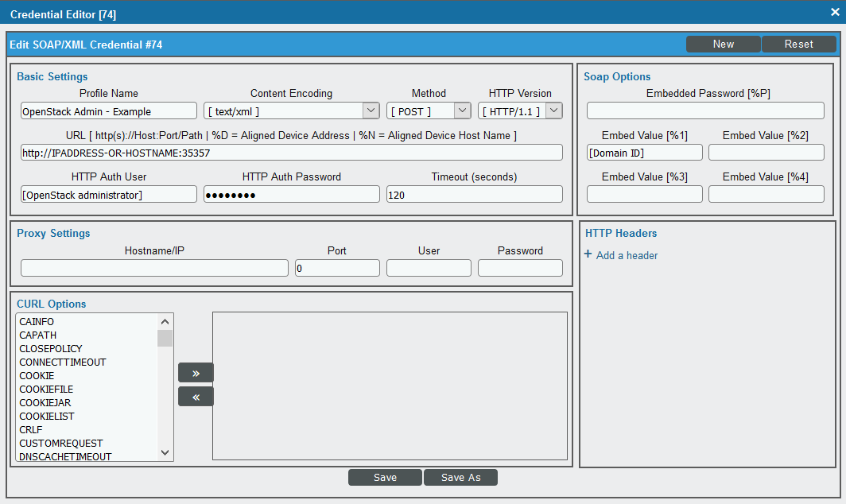Click the left double-arrow to remove CURL option

196,396
